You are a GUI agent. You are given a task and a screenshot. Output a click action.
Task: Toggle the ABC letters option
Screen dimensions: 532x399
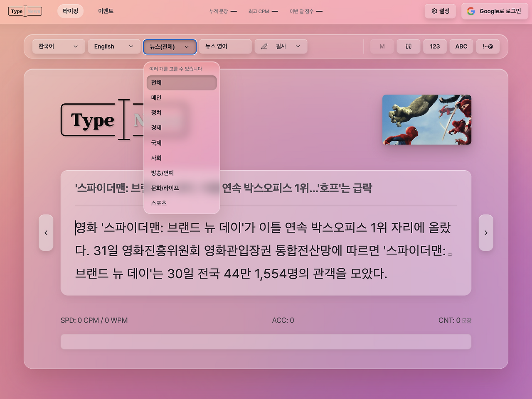[x=461, y=47]
